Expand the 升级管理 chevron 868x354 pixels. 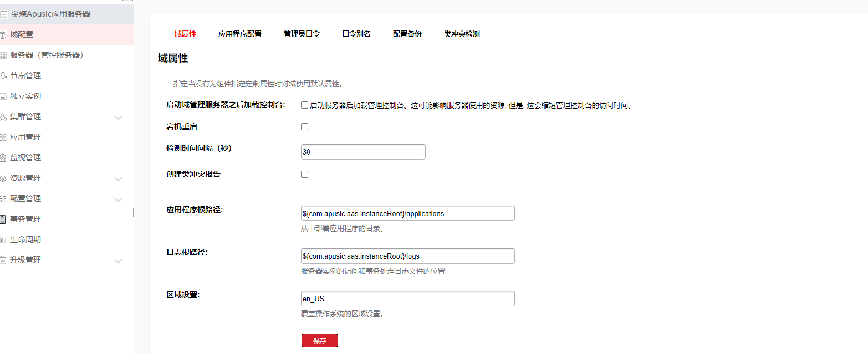[118, 261]
